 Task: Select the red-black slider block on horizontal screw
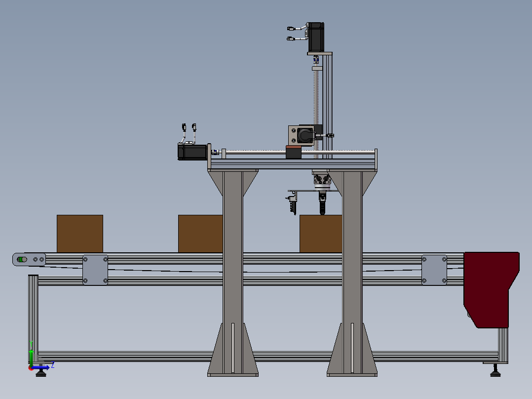point(294,152)
